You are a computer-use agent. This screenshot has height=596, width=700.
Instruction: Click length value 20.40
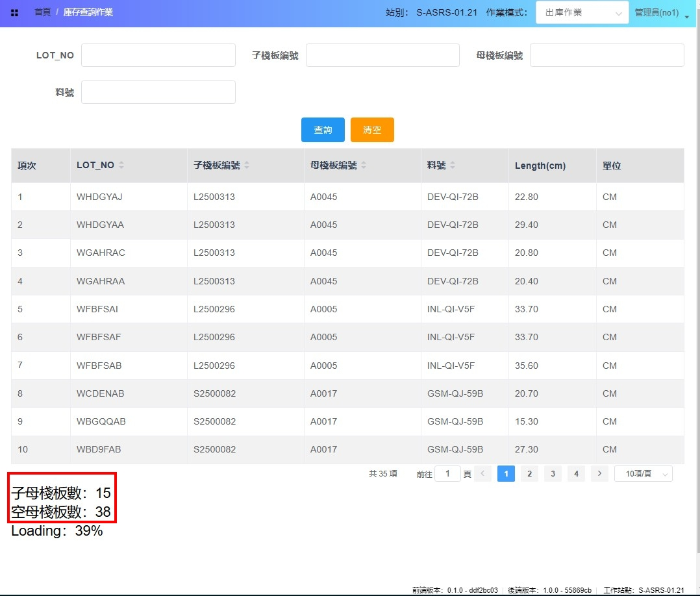(527, 281)
